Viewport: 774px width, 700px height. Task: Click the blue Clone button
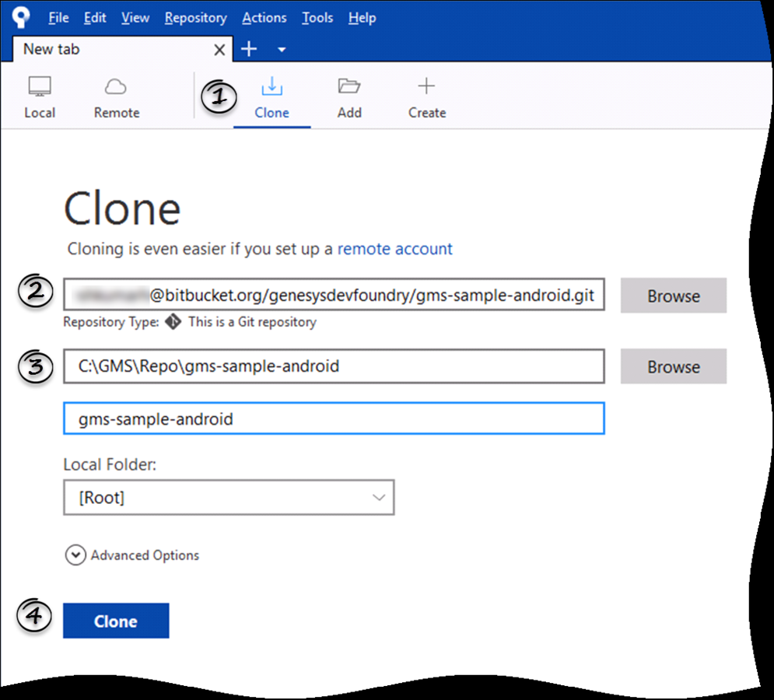click(x=116, y=621)
